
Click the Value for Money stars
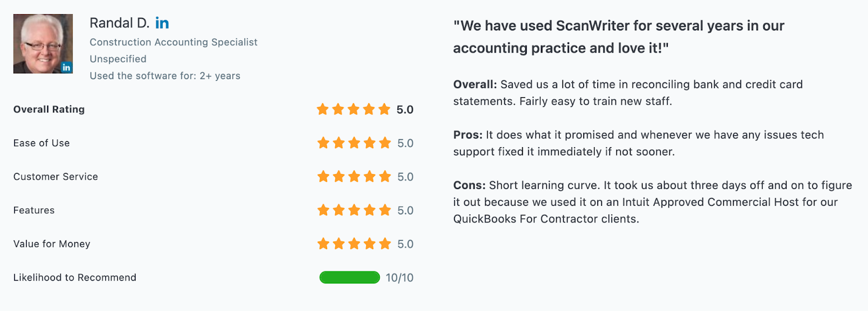click(x=354, y=244)
